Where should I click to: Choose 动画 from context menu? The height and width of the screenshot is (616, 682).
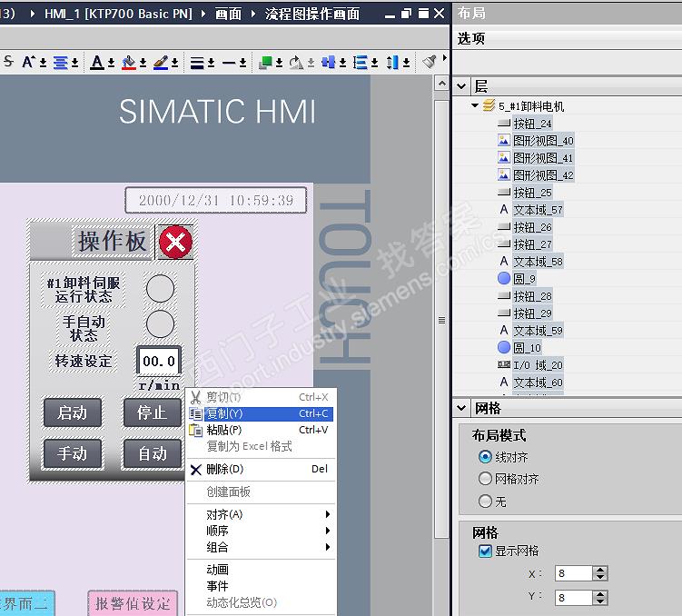(261, 570)
